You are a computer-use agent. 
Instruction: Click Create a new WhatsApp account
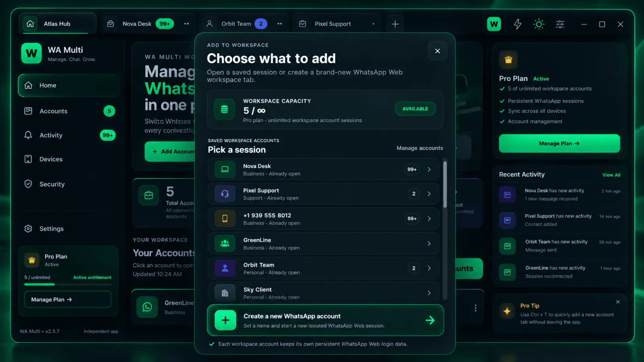pyautogui.click(x=325, y=320)
